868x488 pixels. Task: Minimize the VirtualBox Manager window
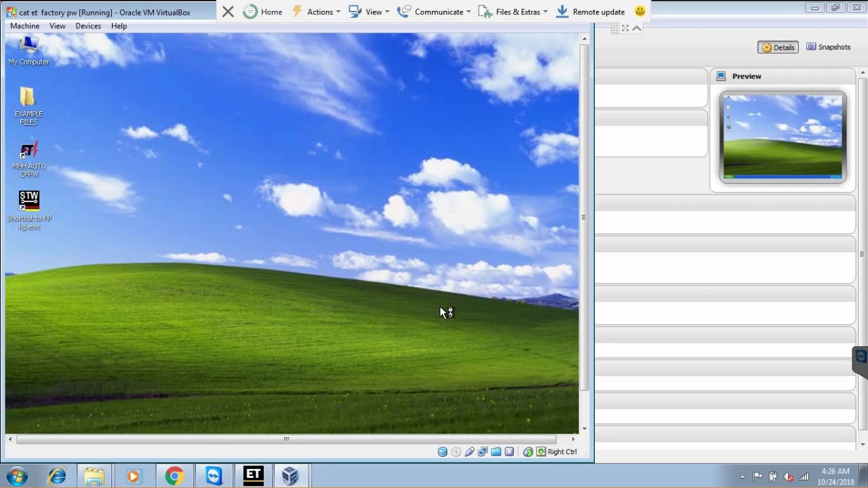(x=816, y=8)
